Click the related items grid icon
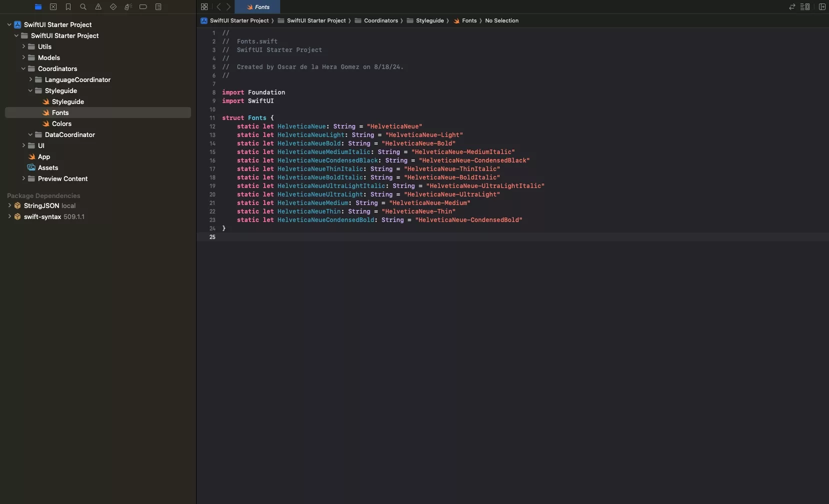 point(204,7)
